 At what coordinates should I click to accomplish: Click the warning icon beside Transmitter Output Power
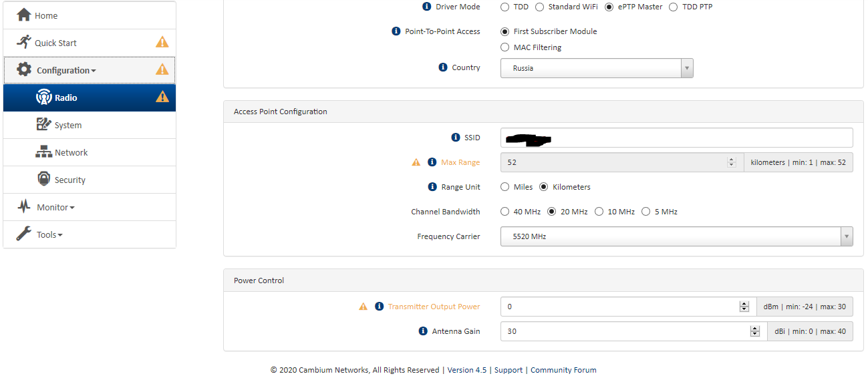[363, 307]
